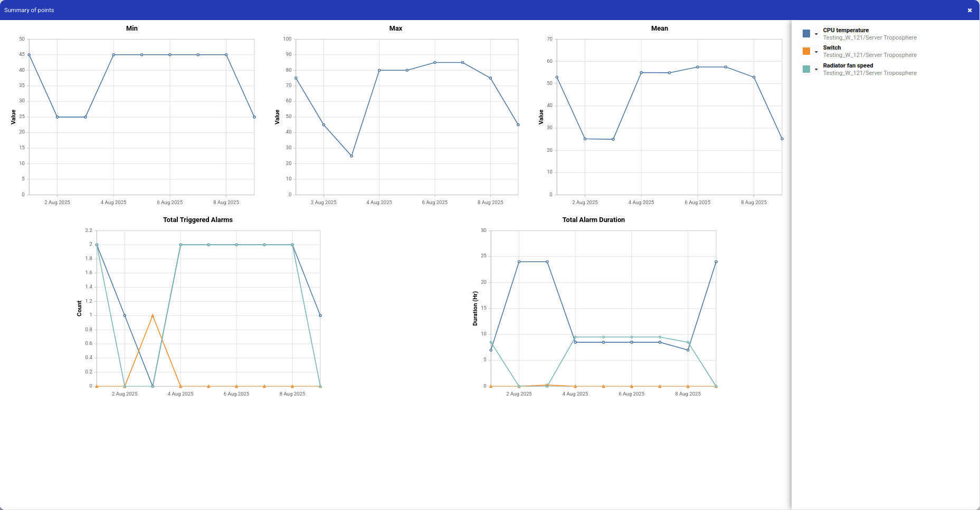Image resolution: width=980 pixels, height=510 pixels.
Task: Click the orange Switch peak point in Triggered Alarms
Action: pyautogui.click(x=153, y=315)
